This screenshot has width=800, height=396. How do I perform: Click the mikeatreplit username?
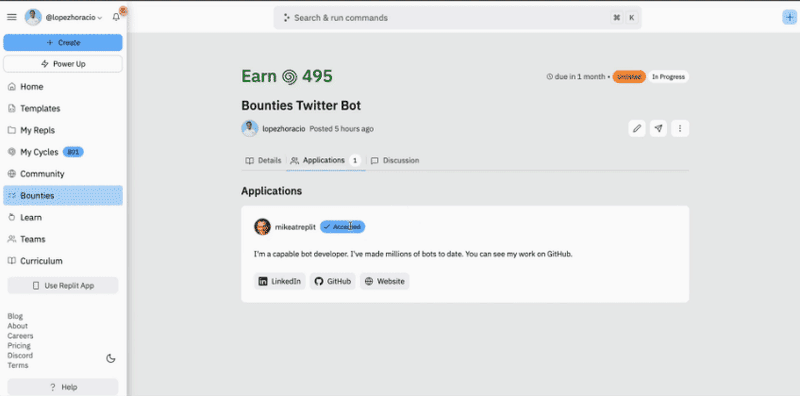(295, 227)
